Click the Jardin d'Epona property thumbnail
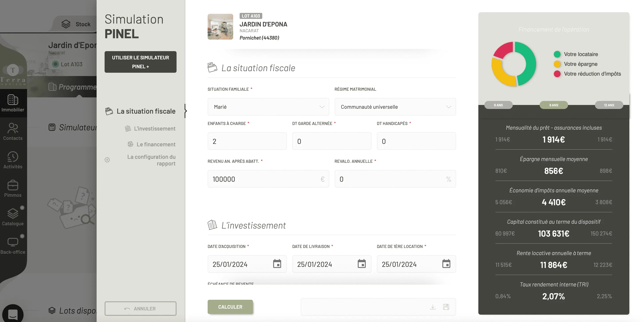Image resolution: width=644 pixels, height=322 pixels. click(220, 26)
